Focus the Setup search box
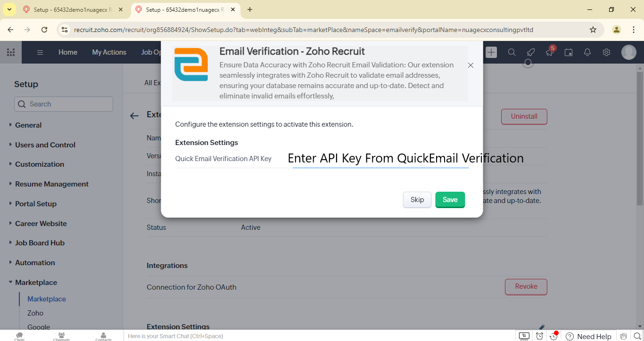The height and width of the screenshot is (341, 644). coord(64,104)
